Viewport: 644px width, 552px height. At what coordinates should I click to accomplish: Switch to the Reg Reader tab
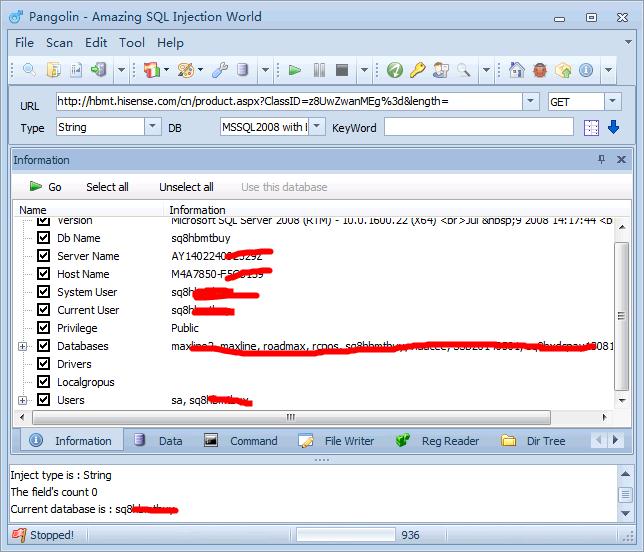pyautogui.click(x=437, y=441)
